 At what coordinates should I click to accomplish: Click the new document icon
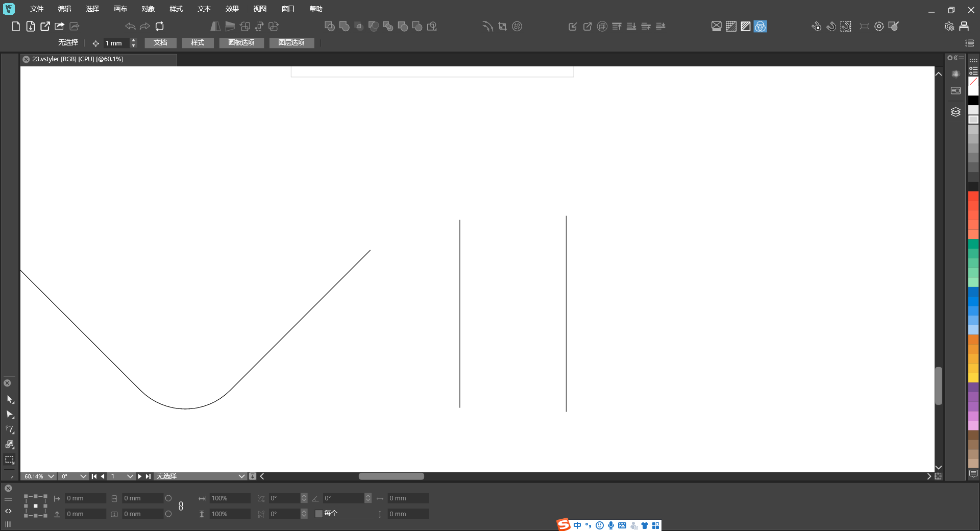[16, 26]
